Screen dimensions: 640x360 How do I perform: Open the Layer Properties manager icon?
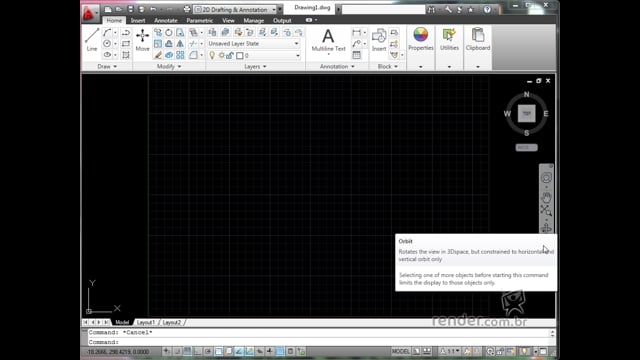pos(212,33)
